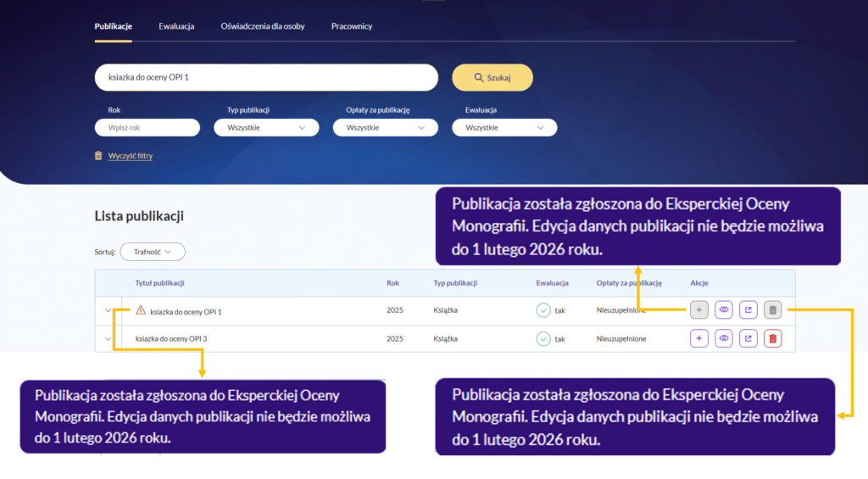The width and height of the screenshot is (868, 479).
Task: Click plus icon for ksiazka do oceny OPI 3
Action: (699, 339)
